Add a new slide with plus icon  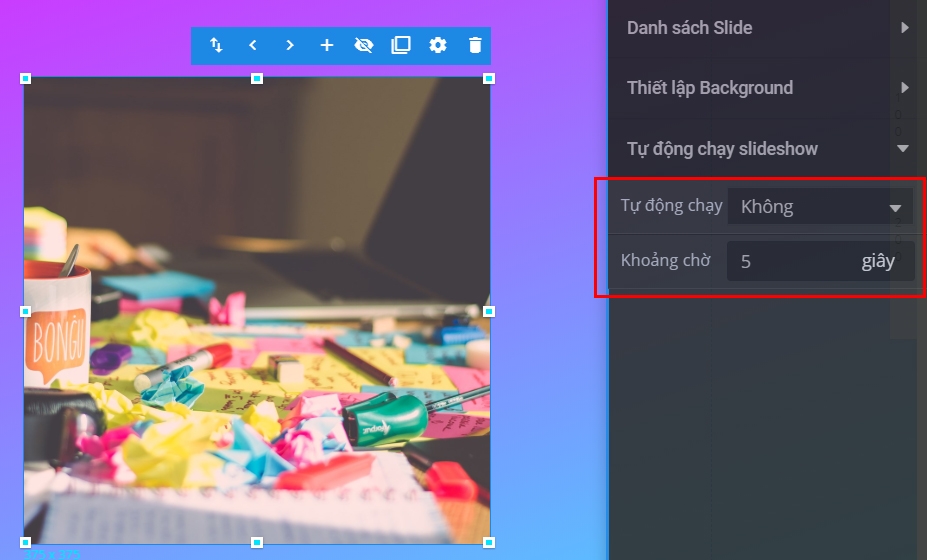tap(327, 45)
